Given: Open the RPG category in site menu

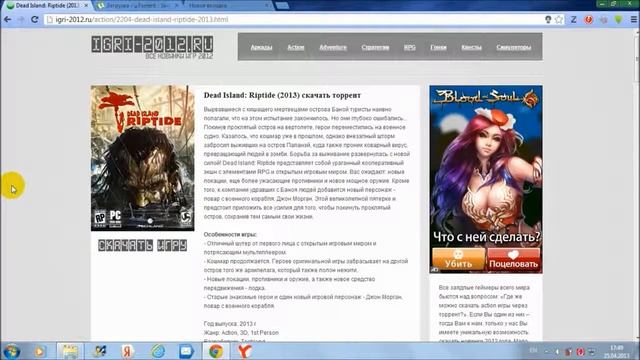Looking at the screenshot, I should pos(409,47).
